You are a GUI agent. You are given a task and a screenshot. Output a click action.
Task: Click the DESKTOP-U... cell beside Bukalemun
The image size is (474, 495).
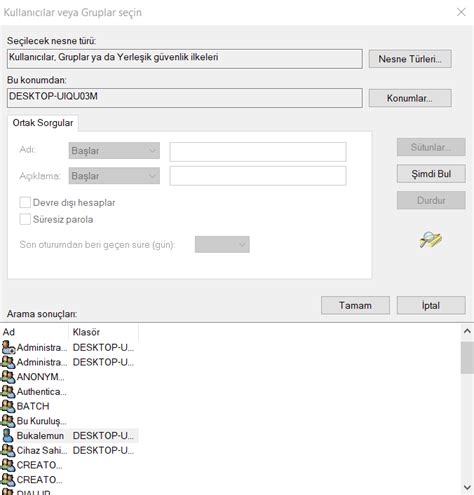coord(103,436)
